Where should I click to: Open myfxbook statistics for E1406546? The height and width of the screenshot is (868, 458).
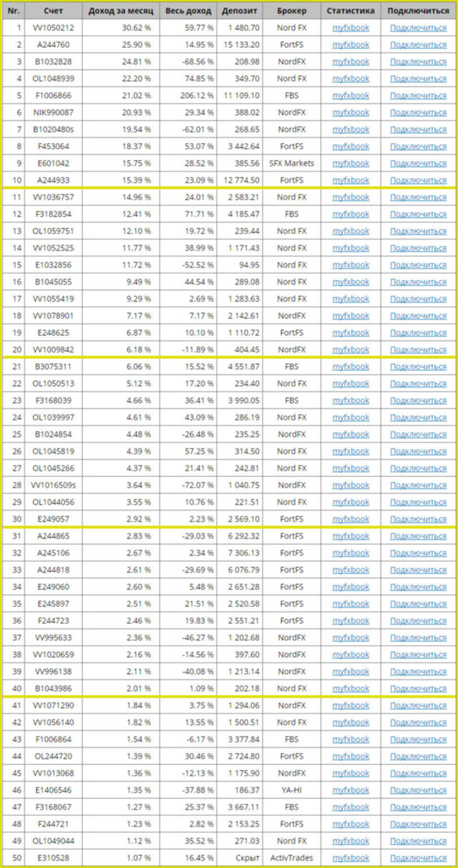click(351, 790)
